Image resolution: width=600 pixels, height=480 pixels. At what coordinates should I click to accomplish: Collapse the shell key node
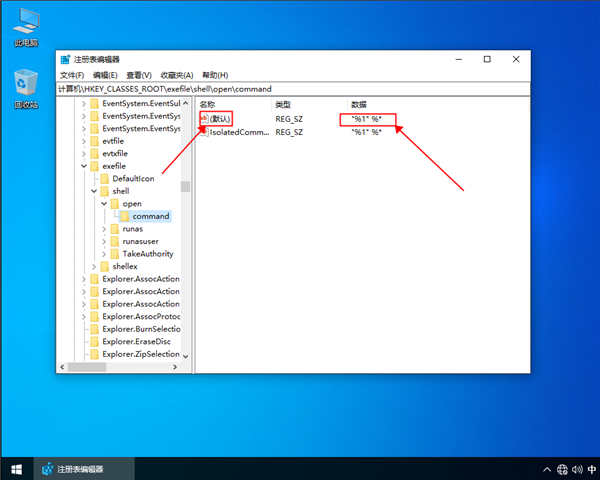coord(93,191)
